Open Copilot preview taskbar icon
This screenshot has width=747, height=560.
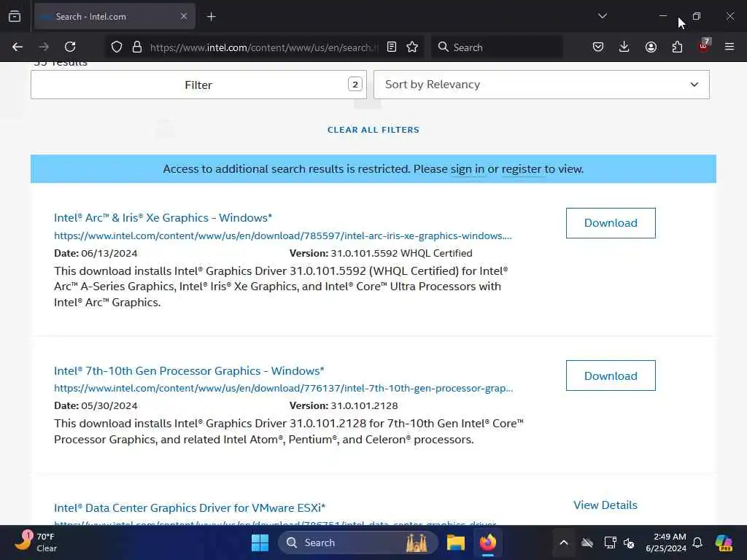tap(724, 542)
